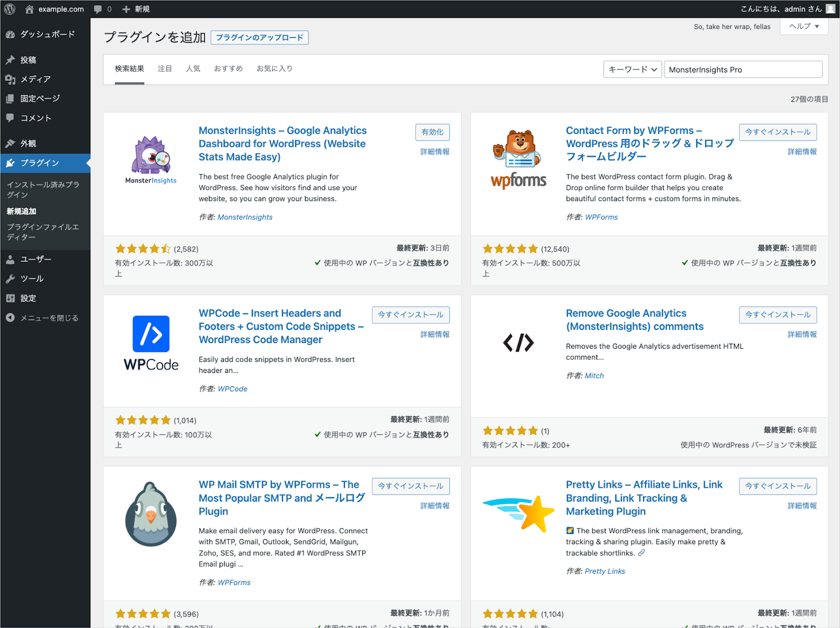
Task: Open the メディア media menu icon
Action: (x=10, y=79)
